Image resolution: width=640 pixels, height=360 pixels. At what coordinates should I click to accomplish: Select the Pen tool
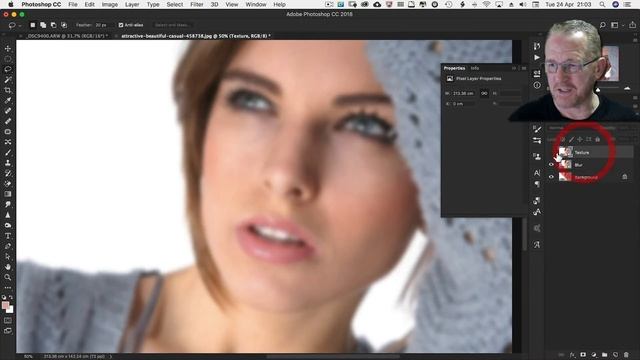(x=8, y=246)
